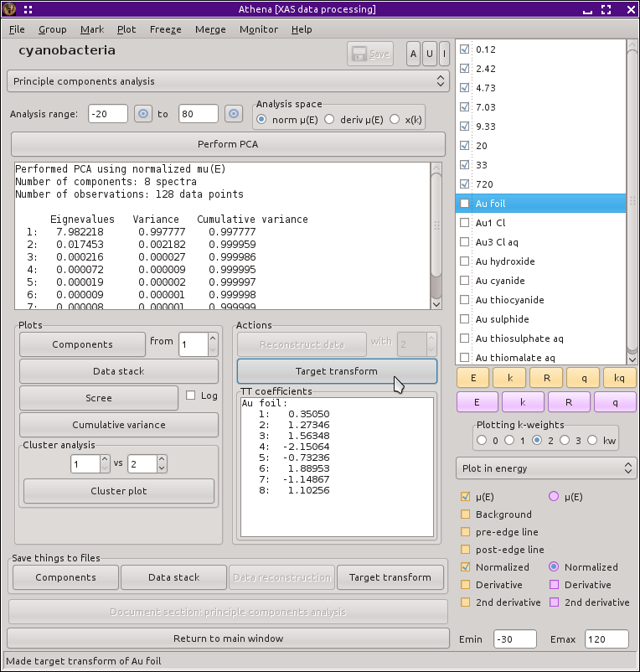The height and width of the screenshot is (672, 640).
Task: Click the analysis range start field -20
Action: pos(108,114)
